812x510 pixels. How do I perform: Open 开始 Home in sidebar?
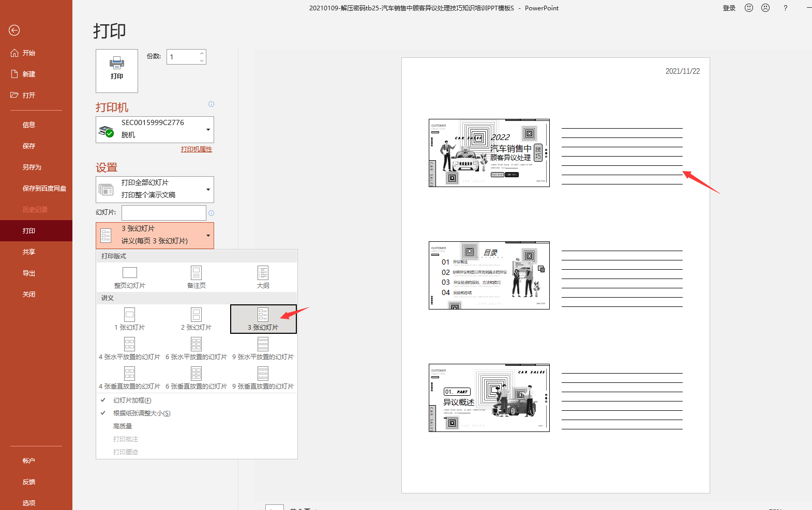(36, 53)
